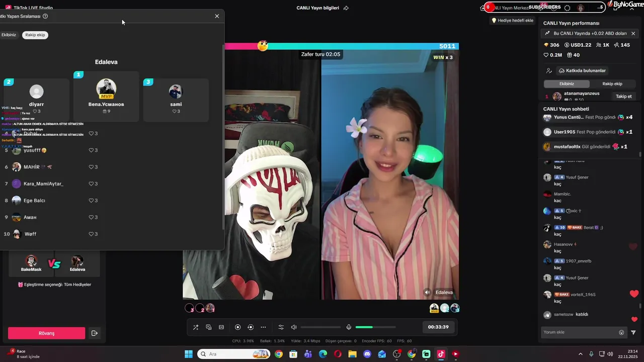Open the three-dot more options menu

point(263,327)
